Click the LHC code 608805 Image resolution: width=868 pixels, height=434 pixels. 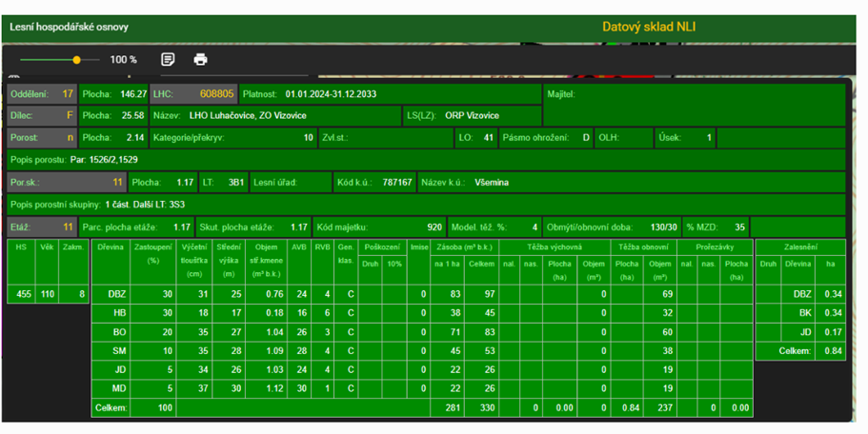click(194, 94)
